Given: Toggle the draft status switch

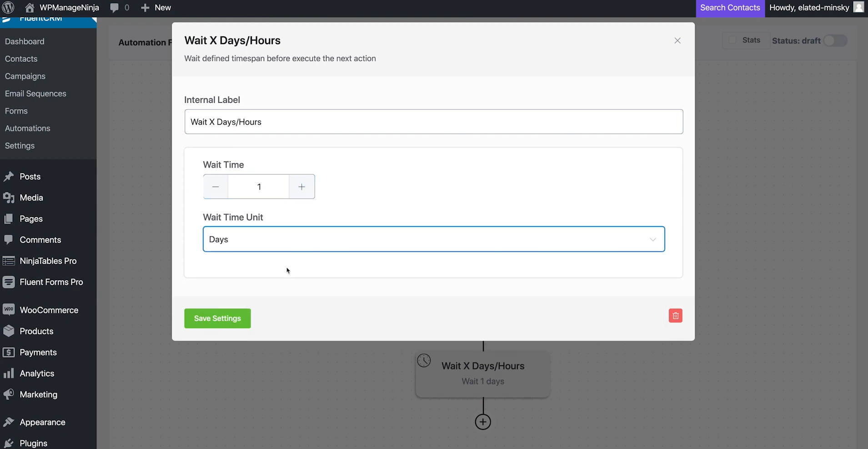Looking at the screenshot, I should pyautogui.click(x=834, y=40).
